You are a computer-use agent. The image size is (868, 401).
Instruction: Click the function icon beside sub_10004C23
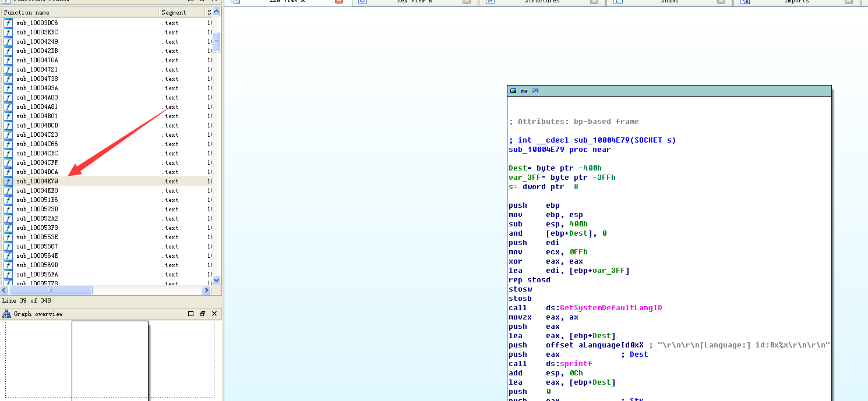pos(8,134)
